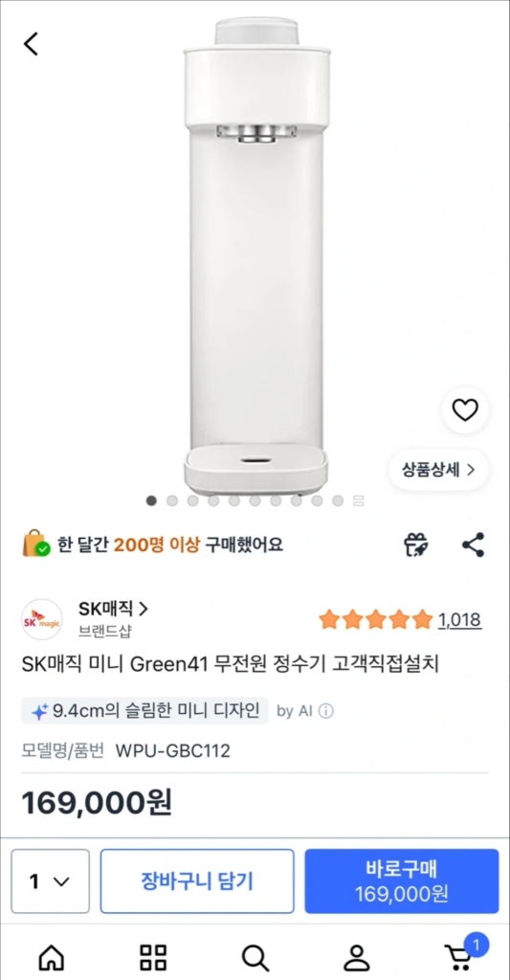Image resolution: width=510 pixels, height=980 pixels.
Task: Open my account profile tab
Action: (357, 957)
